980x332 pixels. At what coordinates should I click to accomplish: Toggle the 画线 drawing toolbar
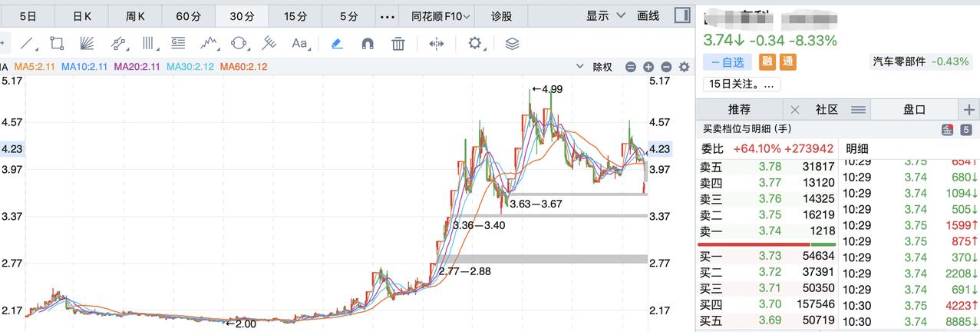pyautogui.click(x=648, y=15)
